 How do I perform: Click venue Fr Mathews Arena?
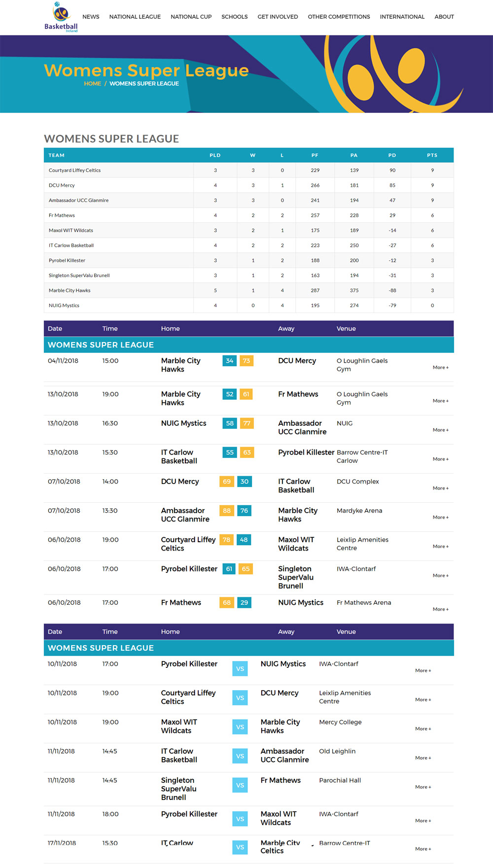coord(364,603)
